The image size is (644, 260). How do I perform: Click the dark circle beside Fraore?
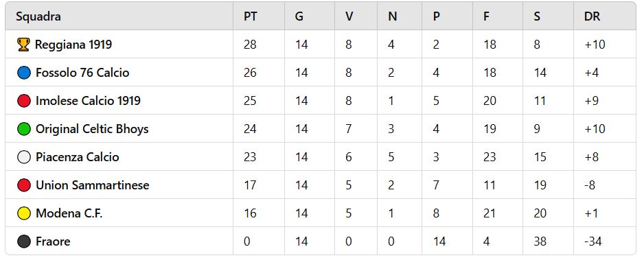tap(24, 241)
